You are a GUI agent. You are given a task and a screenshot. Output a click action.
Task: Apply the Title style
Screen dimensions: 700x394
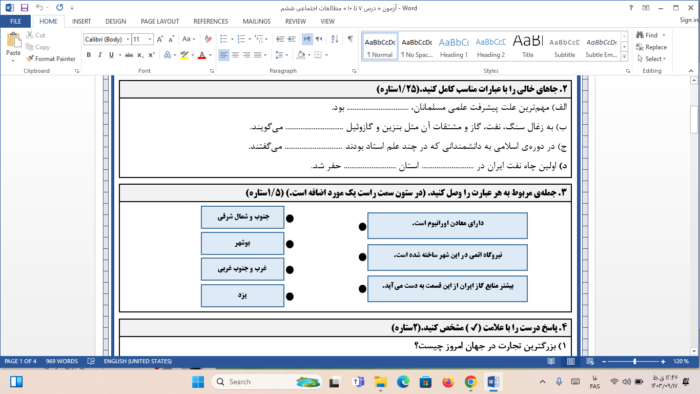(528, 46)
